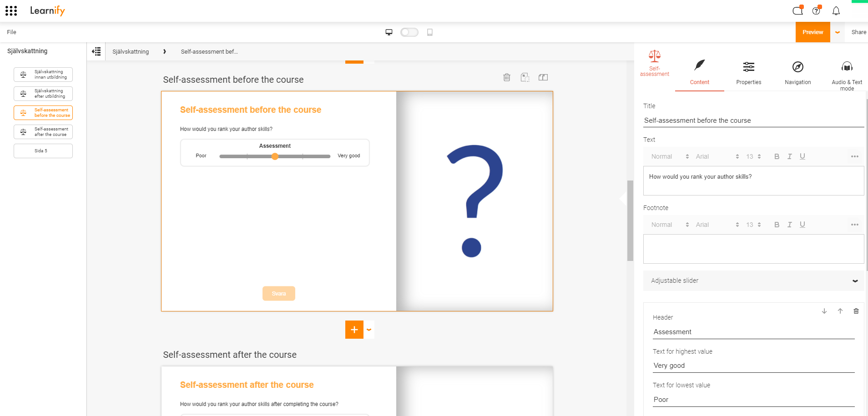The image size is (868, 416).
Task: Switch to the Properties tab
Action: [749, 73]
